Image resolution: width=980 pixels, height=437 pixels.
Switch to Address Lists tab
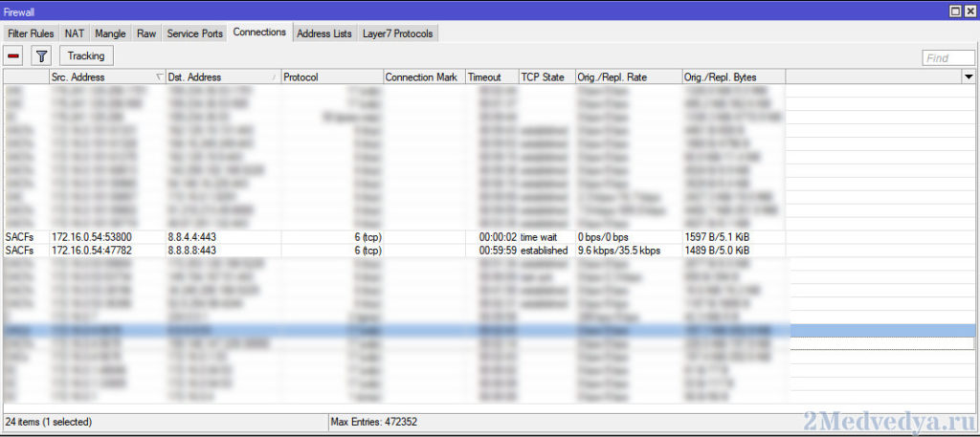324,33
